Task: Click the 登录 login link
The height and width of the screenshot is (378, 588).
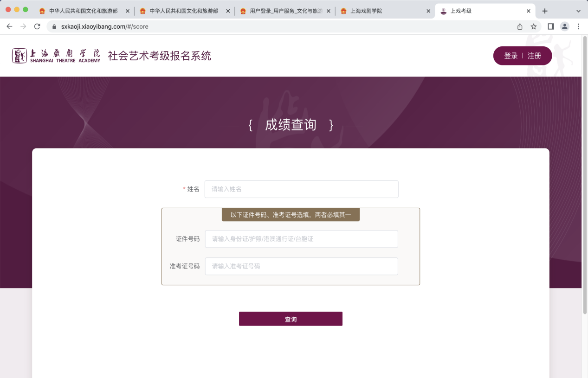Action: (x=510, y=56)
